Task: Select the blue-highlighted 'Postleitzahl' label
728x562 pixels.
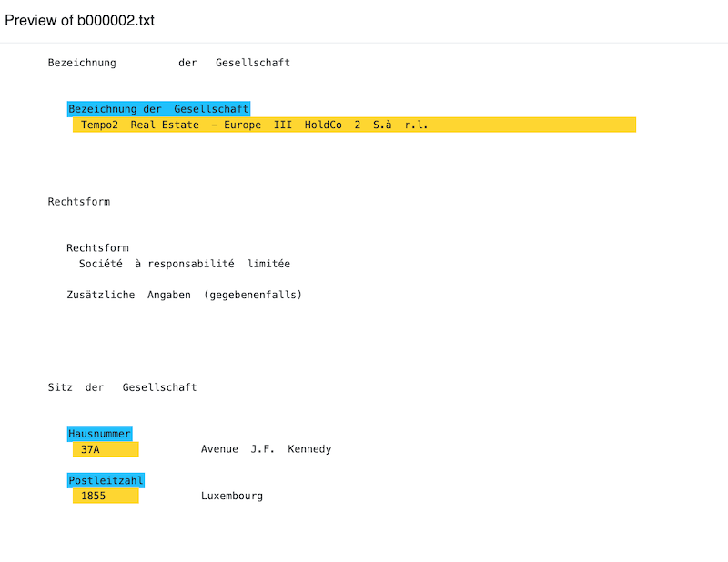Action: [106, 480]
